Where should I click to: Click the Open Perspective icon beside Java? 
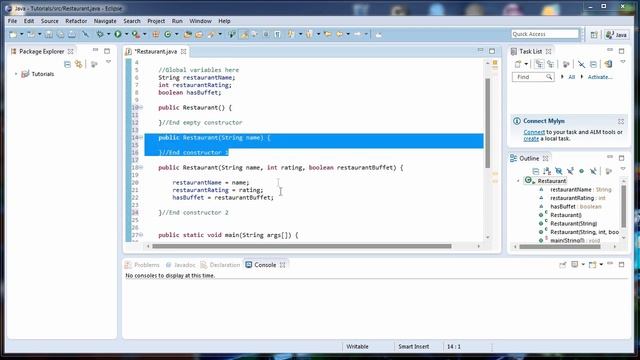click(594, 35)
